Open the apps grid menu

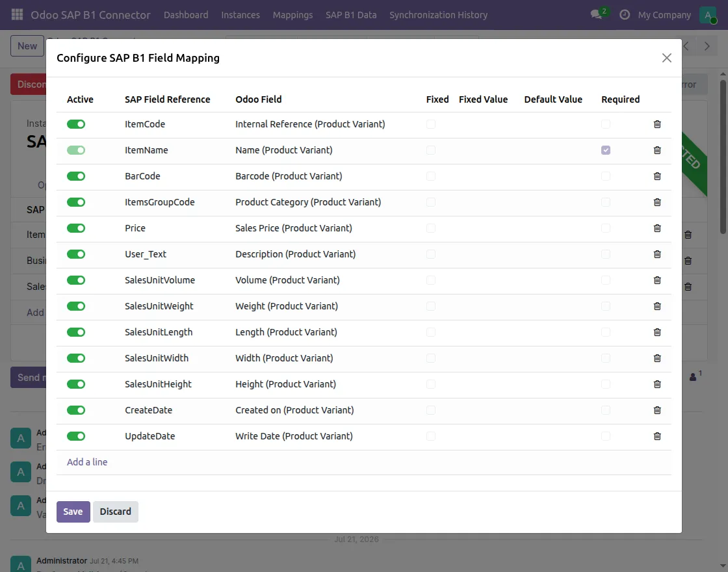[17, 14]
